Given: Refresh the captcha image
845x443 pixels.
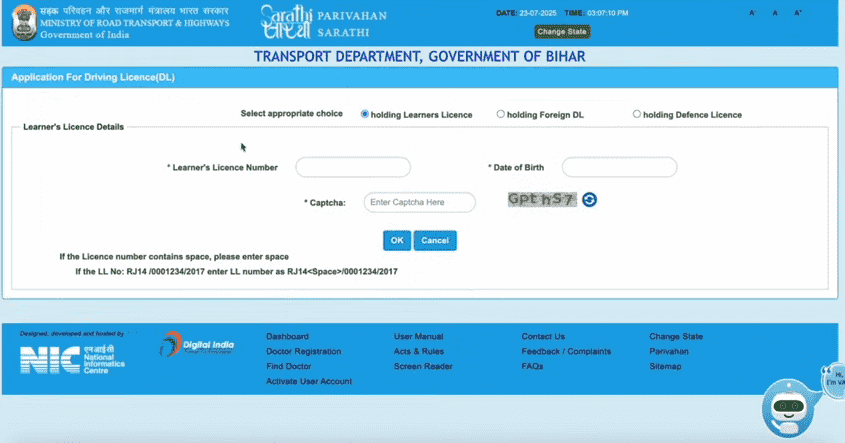Looking at the screenshot, I should [590, 200].
